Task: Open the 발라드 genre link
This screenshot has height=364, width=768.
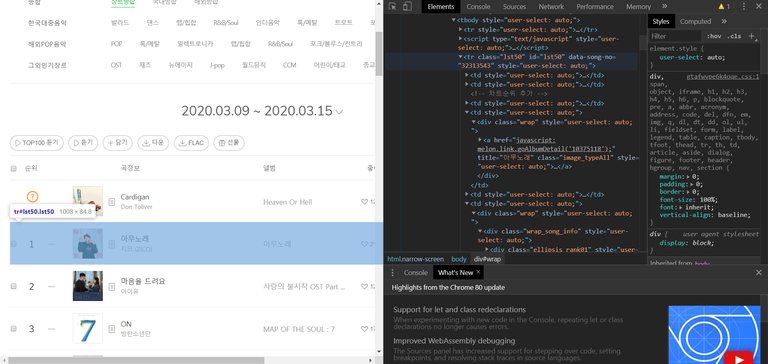Action: pyautogui.click(x=120, y=23)
